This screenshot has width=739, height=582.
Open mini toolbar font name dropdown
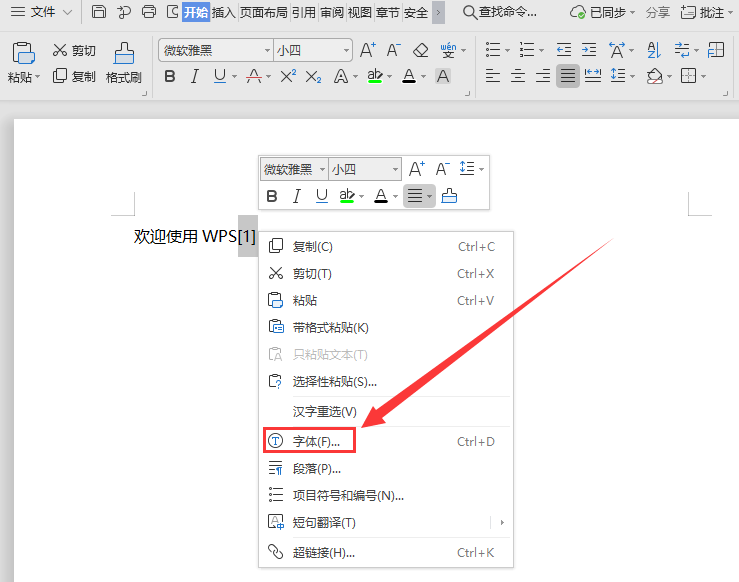point(322,169)
